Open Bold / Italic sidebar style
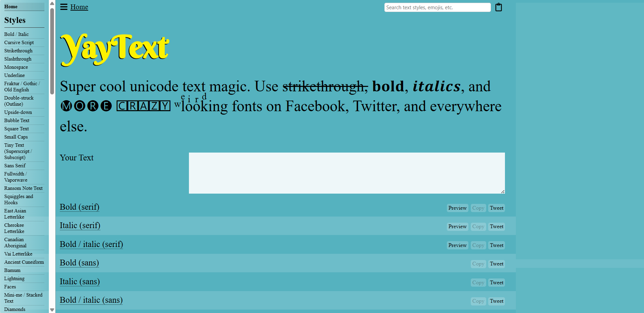This screenshot has height=313, width=644. pyautogui.click(x=16, y=34)
